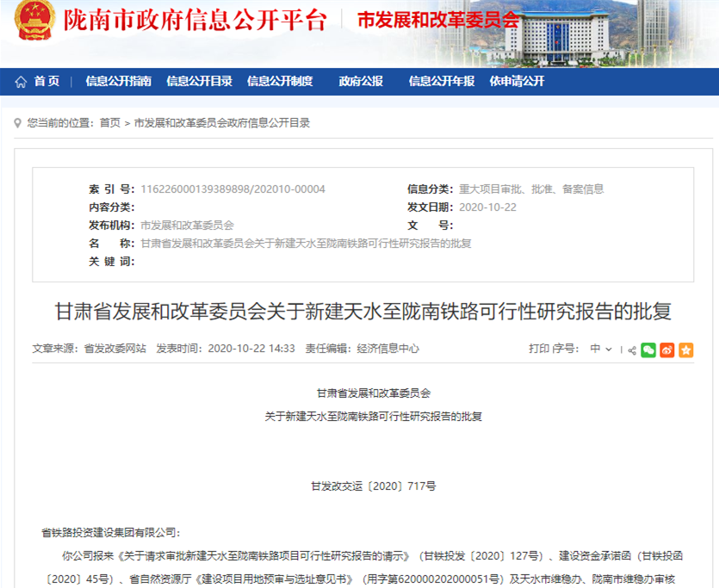Click the 打印 print link
Image resolution: width=719 pixels, height=588 pixels.
pos(538,350)
